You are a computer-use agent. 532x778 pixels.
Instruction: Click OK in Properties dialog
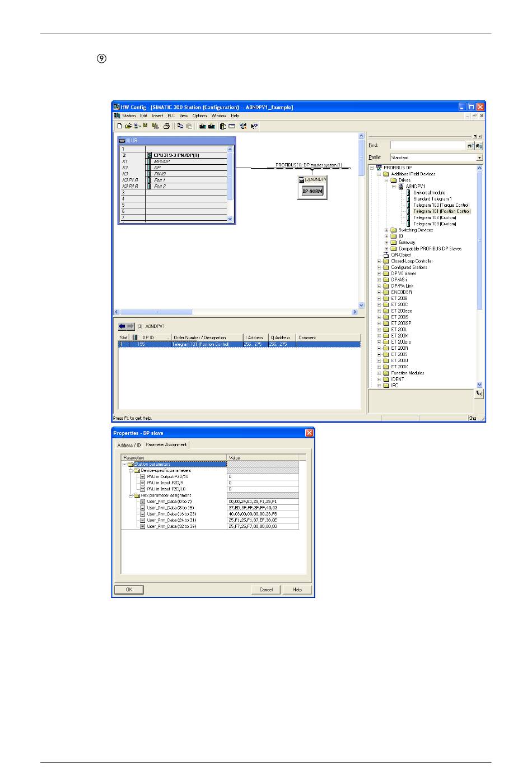click(x=129, y=590)
